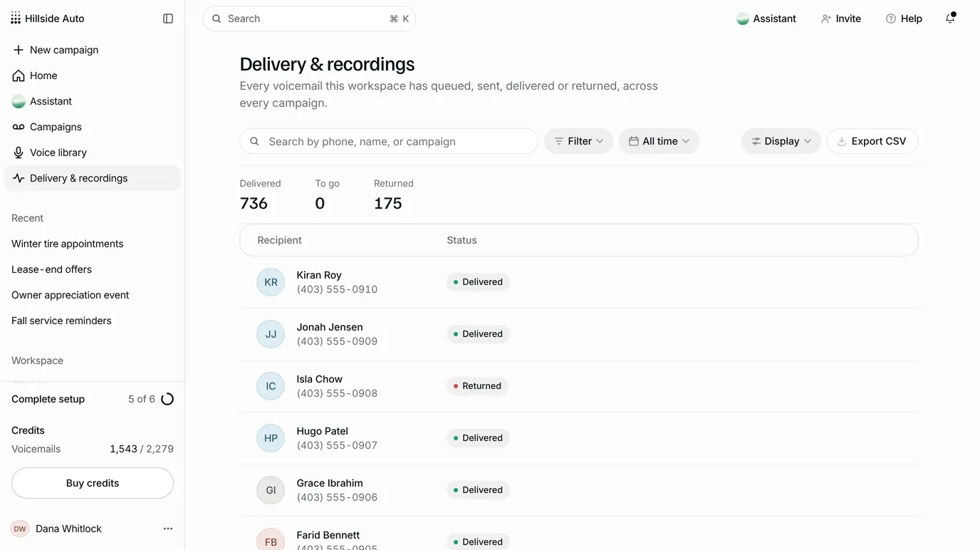
Task: Open Lease-end offers campaign
Action: click(52, 269)
